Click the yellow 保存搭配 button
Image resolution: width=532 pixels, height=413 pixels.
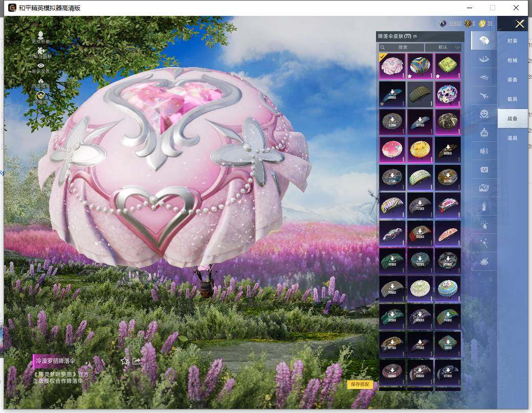(x=360, y=384)
